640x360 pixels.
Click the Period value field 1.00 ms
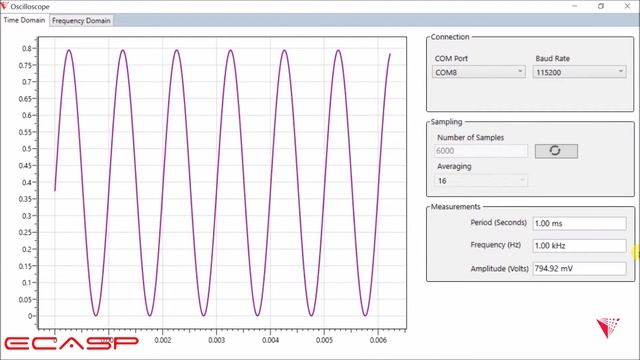(x=579, y=223)
